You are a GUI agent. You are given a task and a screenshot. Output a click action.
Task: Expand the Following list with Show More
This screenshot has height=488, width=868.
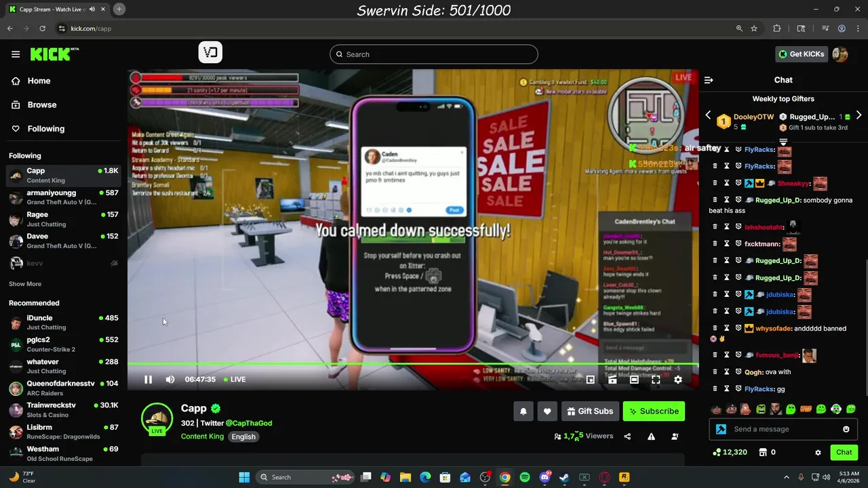point(25,284)
